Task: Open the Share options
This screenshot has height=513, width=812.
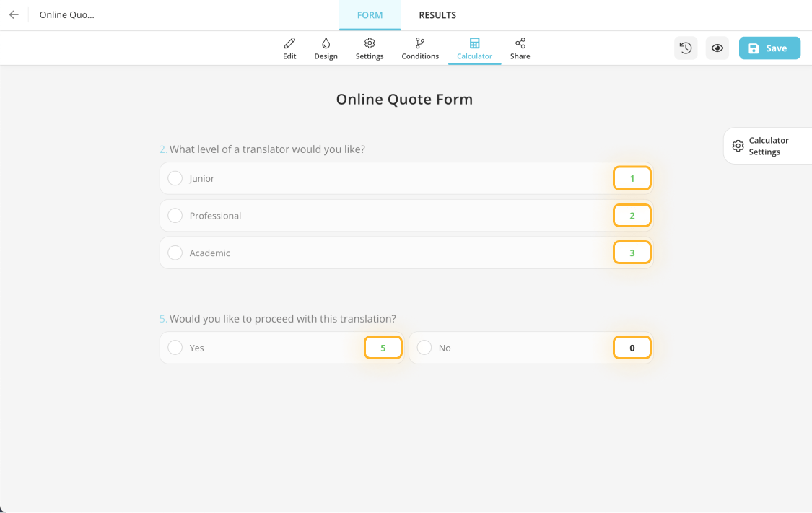Action: click(520, 48)
